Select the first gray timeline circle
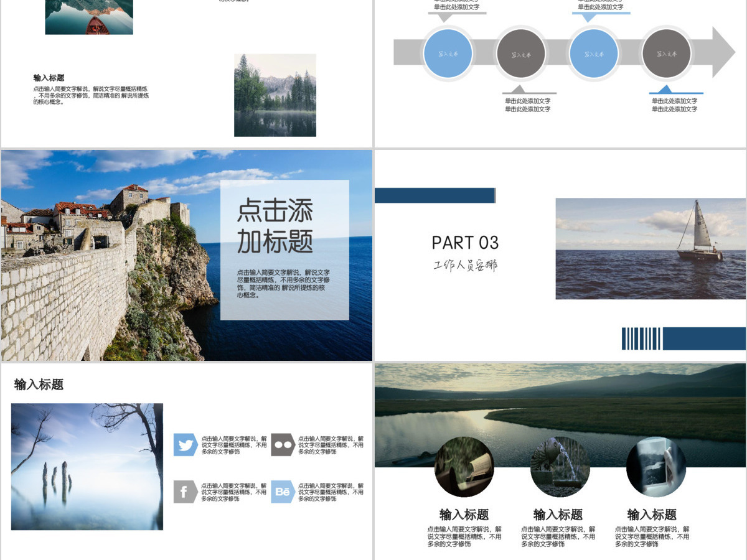 521,54
